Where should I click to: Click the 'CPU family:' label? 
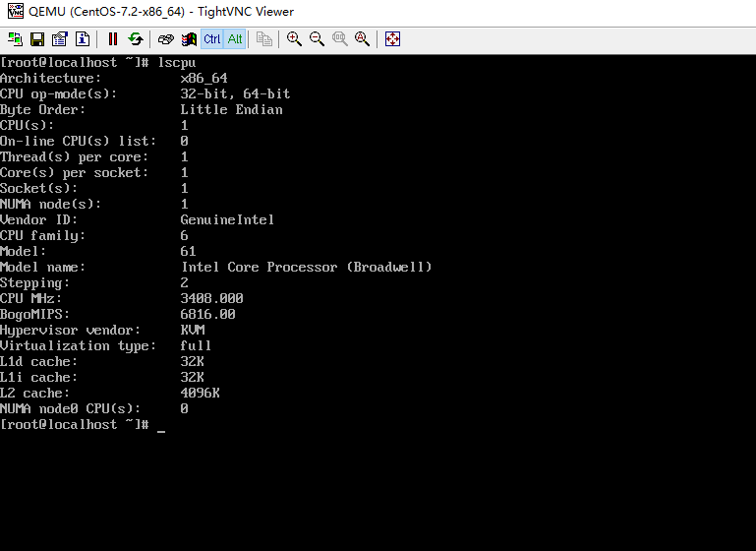tap(42, 236)
